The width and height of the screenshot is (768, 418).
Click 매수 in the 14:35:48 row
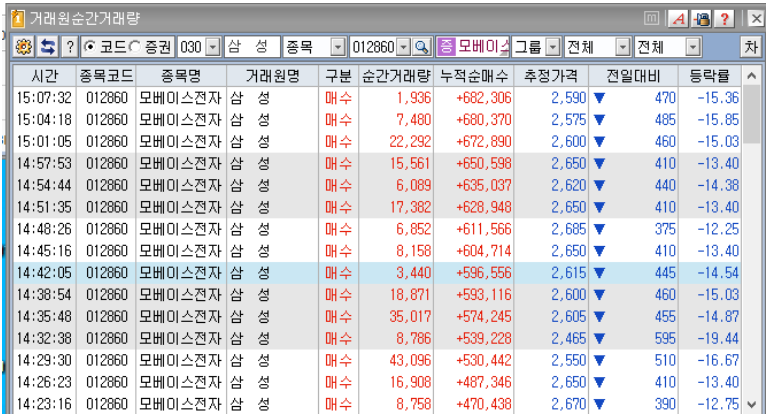click(x=338, y=317)
